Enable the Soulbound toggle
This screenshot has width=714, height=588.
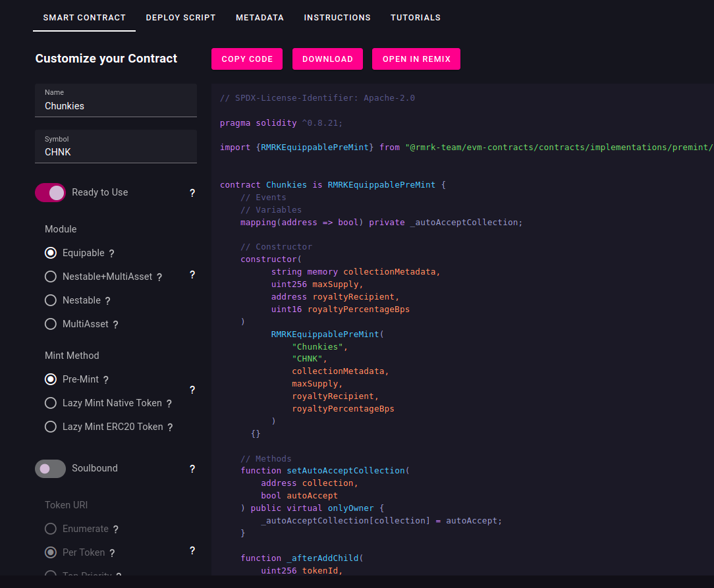click(51, 468)
